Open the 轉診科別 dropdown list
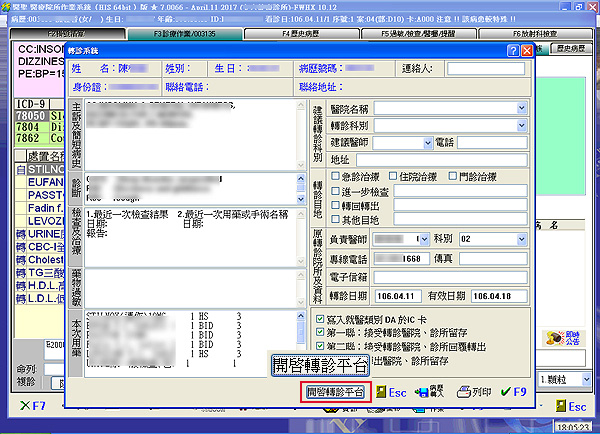 [520, 127]
